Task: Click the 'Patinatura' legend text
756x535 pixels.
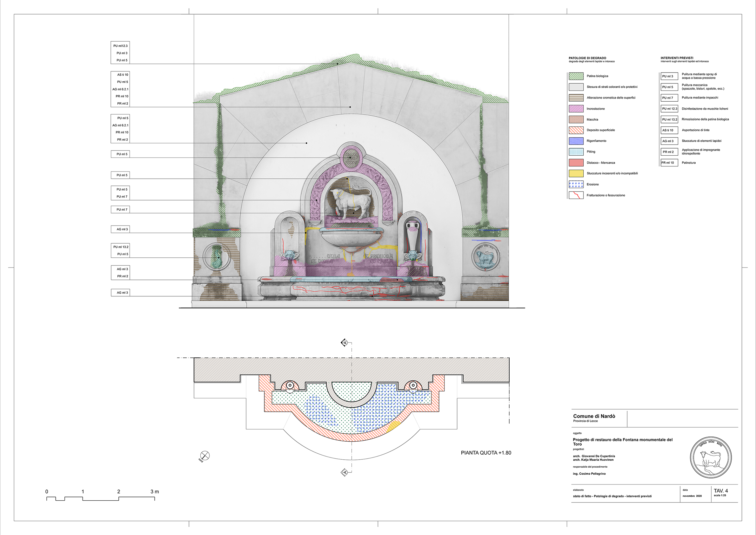Action: (689, 163)
